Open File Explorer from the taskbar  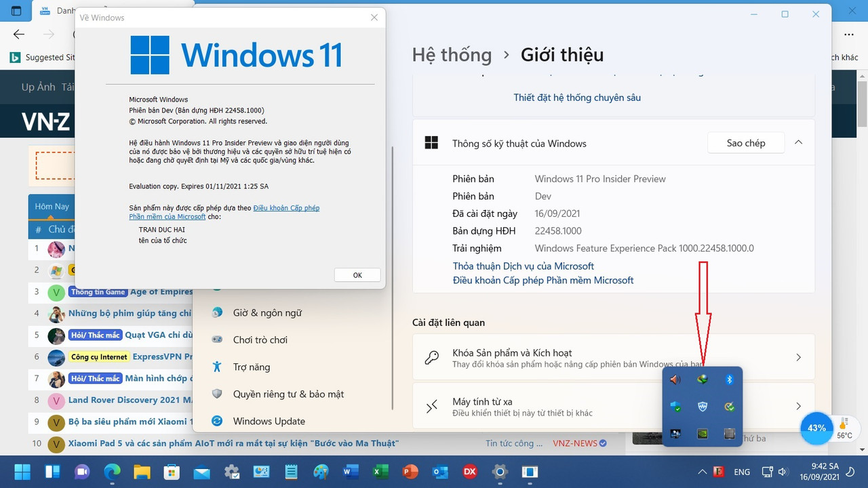pos(142,472)
